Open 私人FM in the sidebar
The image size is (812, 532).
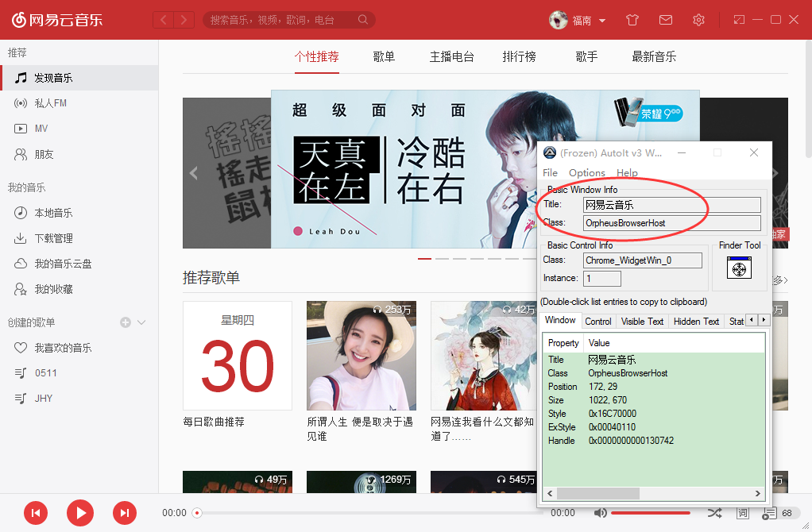[x=79, y=103]
